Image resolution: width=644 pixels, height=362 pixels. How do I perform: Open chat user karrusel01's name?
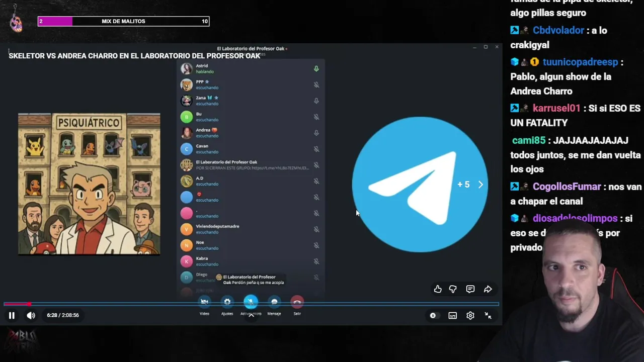556,108
